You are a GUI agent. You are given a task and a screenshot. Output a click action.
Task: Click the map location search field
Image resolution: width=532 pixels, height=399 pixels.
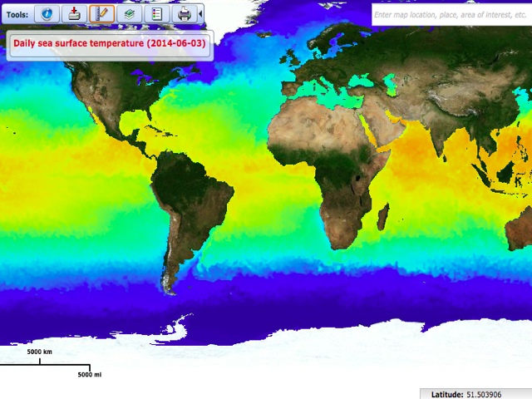click(x=449, y=14)
